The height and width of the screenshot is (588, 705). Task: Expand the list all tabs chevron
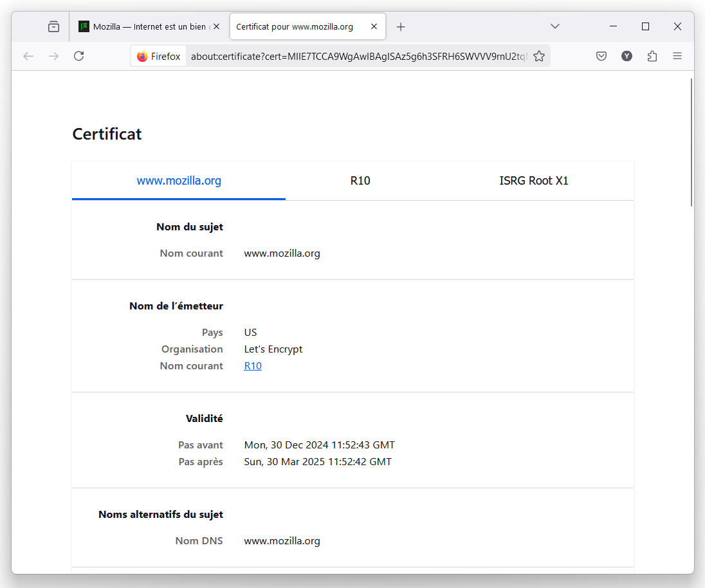click(555, 26)
